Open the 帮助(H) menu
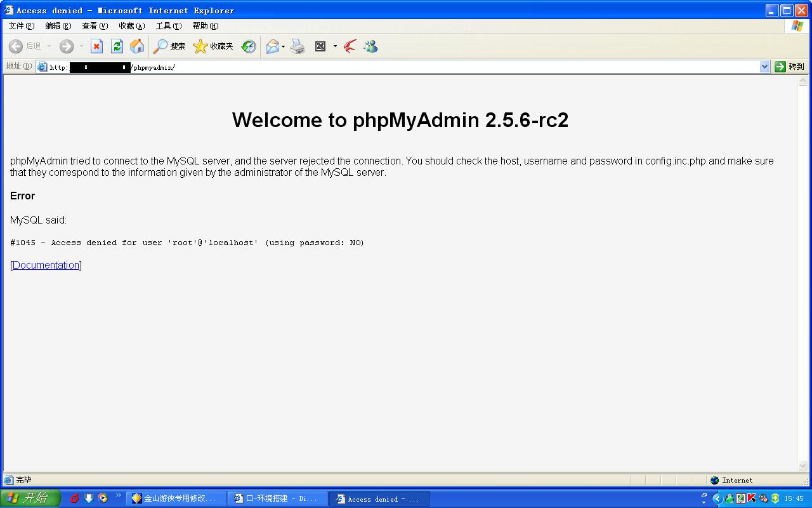Viewport: 812px width, 508px height. (206, 26)
